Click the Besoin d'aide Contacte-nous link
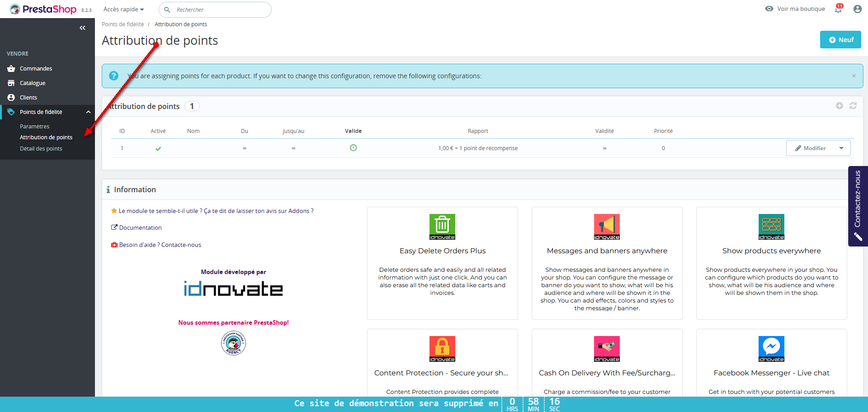The image size is (868, 412). pyautogui.click(x=160, y=245)
